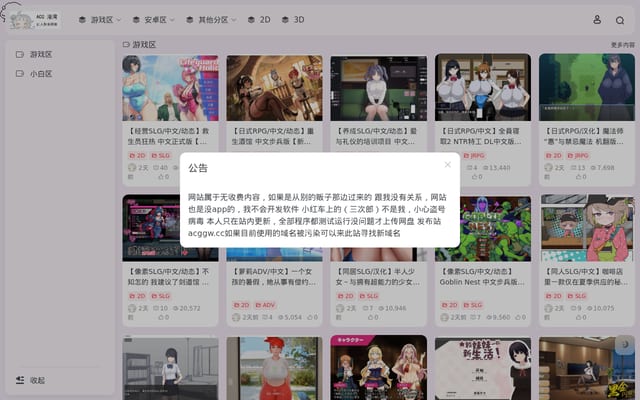Open the キャラクター three-girls thumbnail

point(379,367)
